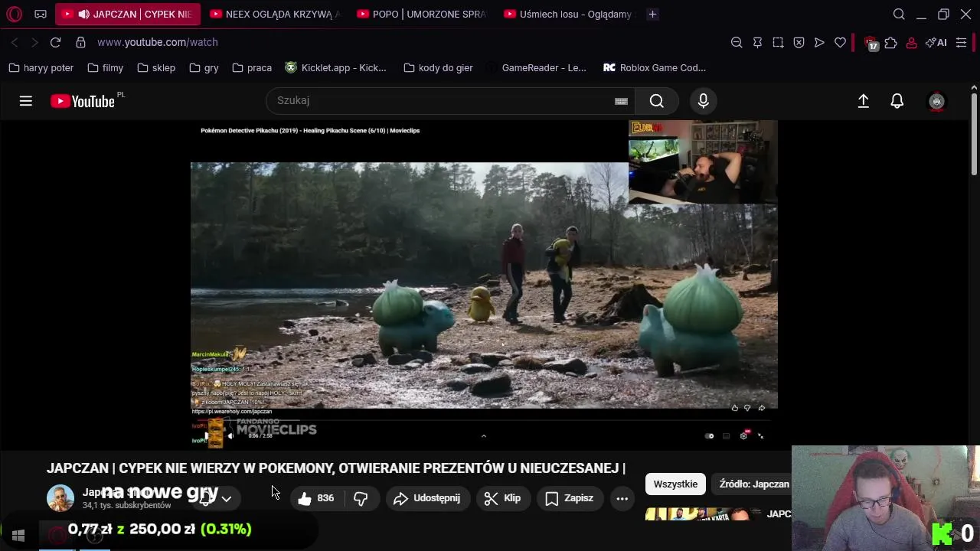The height and width of the screenshot is (551, 980).
Task: Open the tab search magnifier icon
Action: click(899, 14)
